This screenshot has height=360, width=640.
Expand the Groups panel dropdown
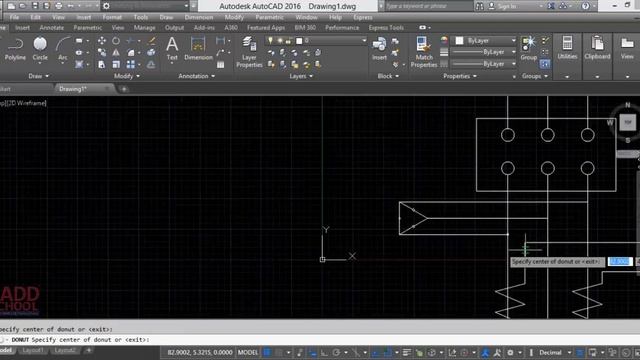click(x=535, y=76)
